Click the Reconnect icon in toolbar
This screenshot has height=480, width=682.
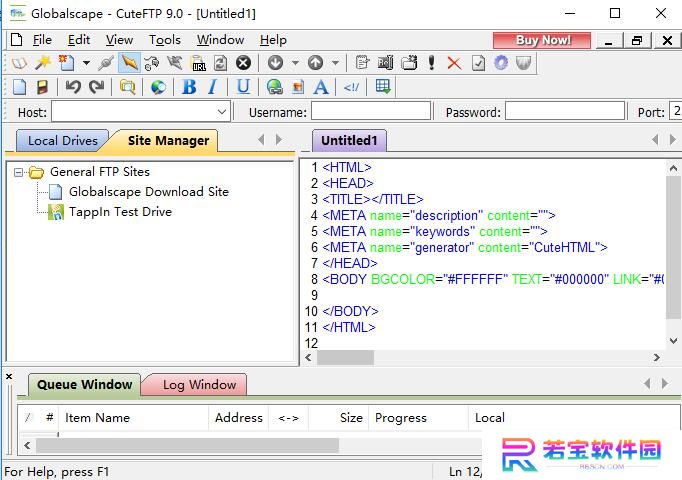tap(152, 63)
